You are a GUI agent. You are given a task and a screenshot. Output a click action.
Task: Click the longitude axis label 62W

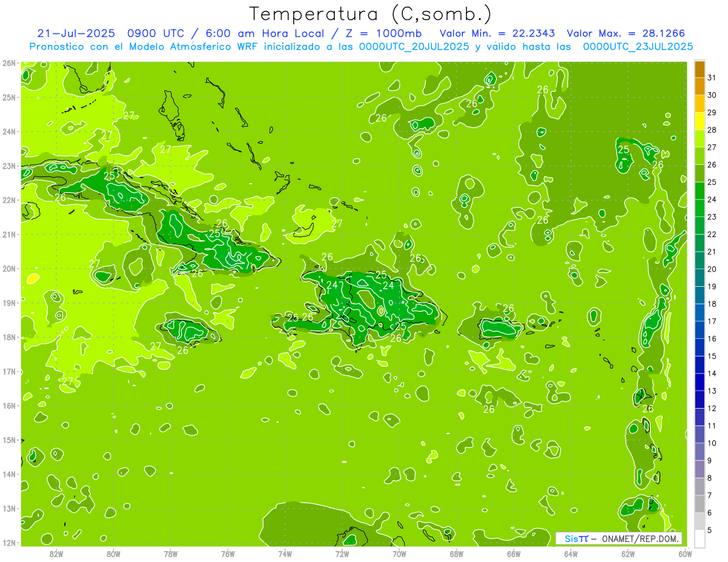(628, 553)
